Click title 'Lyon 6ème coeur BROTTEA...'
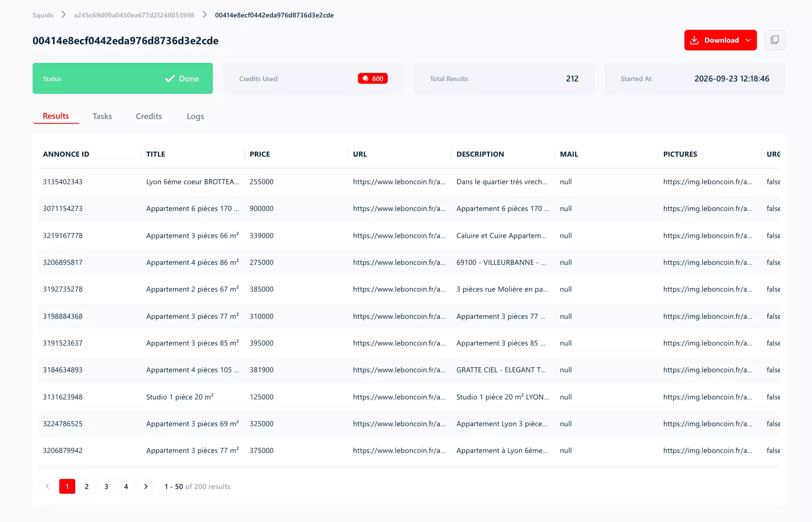 pyautogui.click(x=193, y=181)
